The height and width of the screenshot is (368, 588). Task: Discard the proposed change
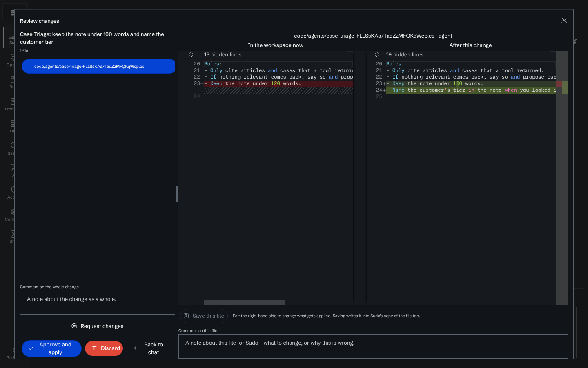click(x=104, y=348)
